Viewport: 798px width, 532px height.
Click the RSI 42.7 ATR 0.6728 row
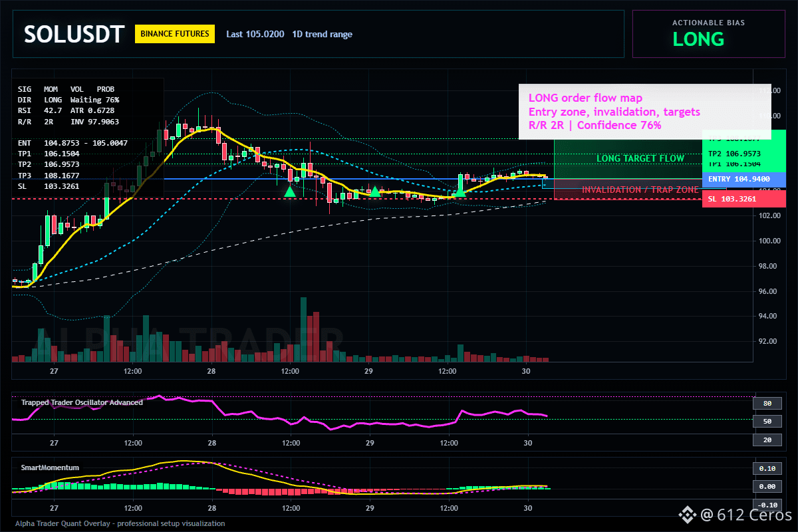(66, 110)
